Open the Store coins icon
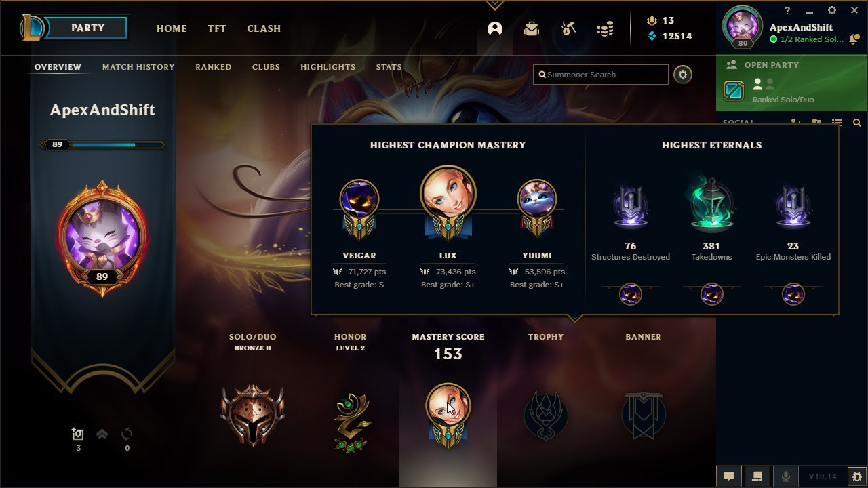Image resolution: width=868 pixels, height=488 pixels. tap(605, 28)
